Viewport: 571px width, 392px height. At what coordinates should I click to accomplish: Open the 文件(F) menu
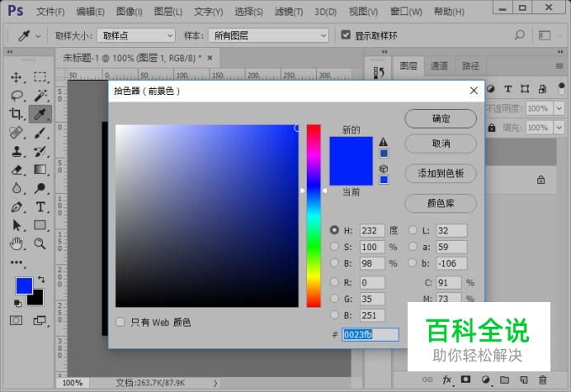50,12
